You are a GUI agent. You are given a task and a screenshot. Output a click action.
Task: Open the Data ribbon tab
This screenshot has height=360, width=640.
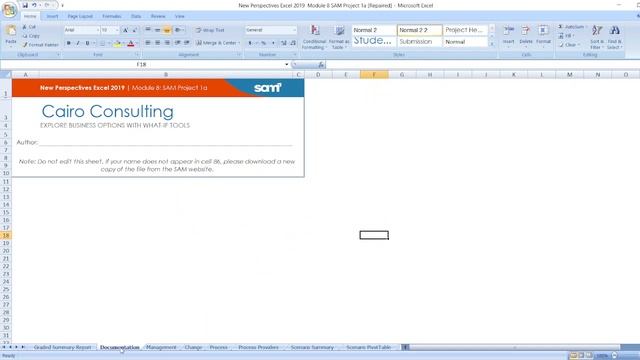136,16
